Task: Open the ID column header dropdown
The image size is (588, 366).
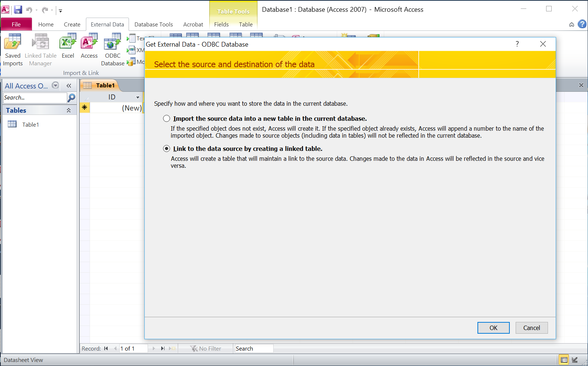Action: (138, 97)
